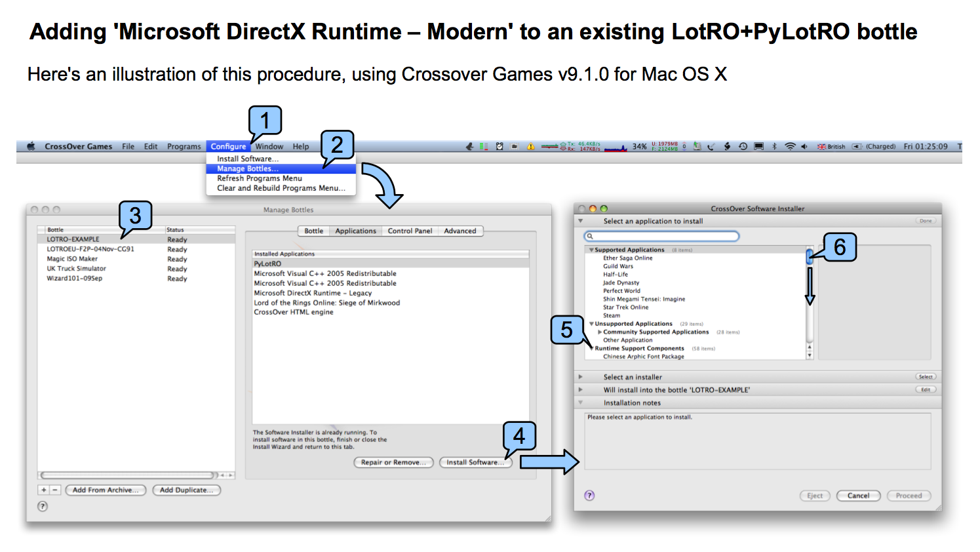Expand Community Supported Applications group

[x=600, y=332]
